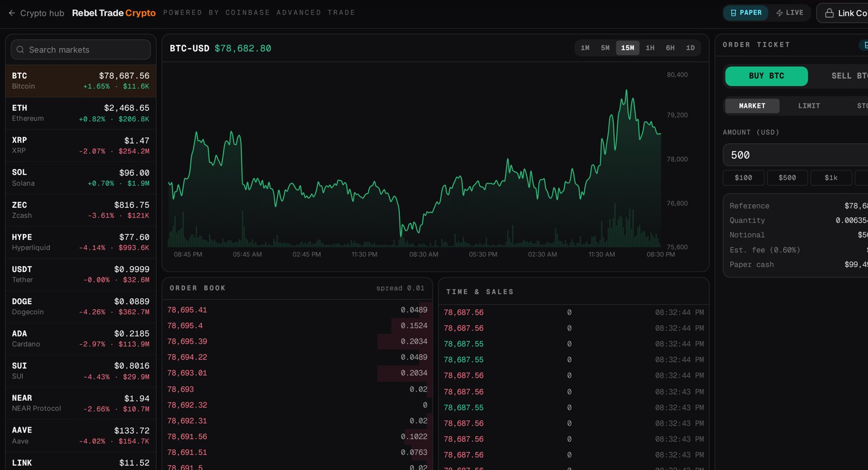The height and width of the screenshot is (470, 868).
Task: Click the lock icon on Link button
Action: (x=829, y=13)
